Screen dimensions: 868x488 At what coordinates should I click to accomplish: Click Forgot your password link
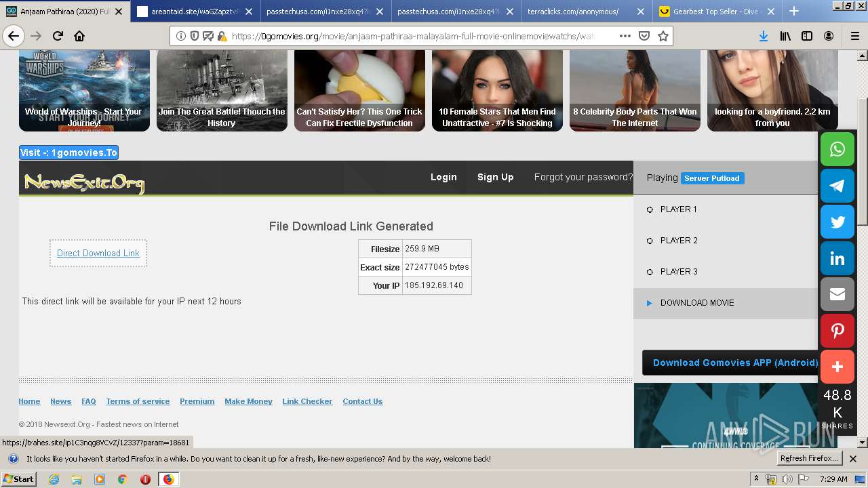[583, 177]
